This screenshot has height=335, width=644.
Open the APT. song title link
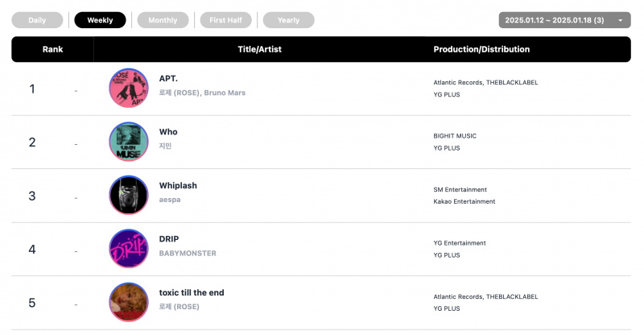[x=168, y=78]
